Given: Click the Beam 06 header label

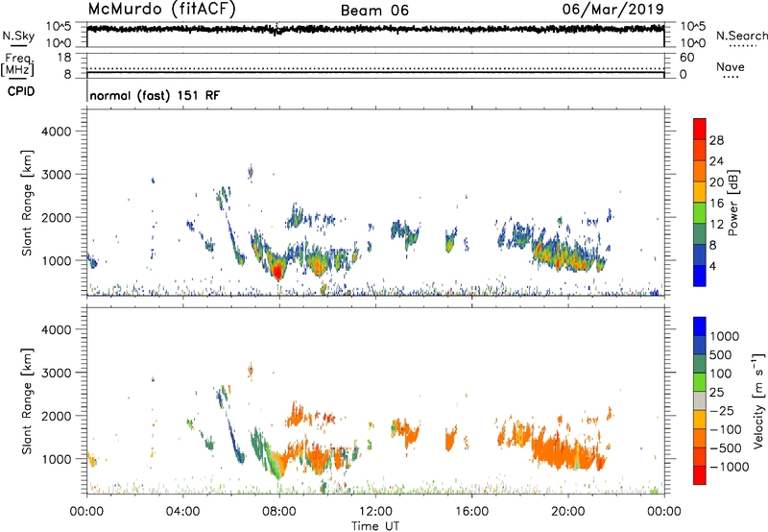Looking at the screenshot, I should click(x=374, y=11).
